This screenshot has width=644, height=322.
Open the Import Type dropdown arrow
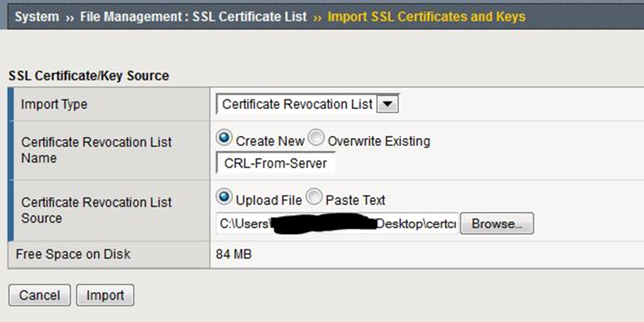[x=388, y=104]
